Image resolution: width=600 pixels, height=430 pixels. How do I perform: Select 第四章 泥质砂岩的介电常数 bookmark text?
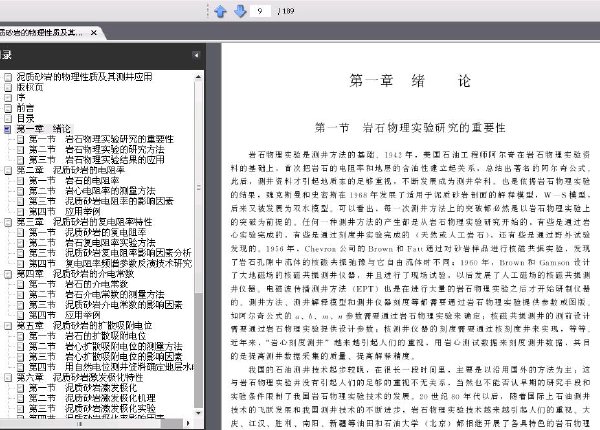(x=75, y=274)
